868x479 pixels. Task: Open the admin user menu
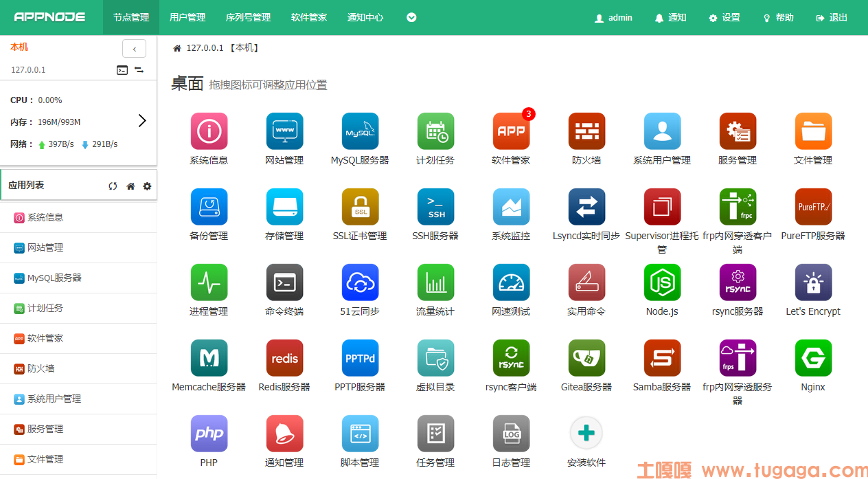(x=613, y=18)
